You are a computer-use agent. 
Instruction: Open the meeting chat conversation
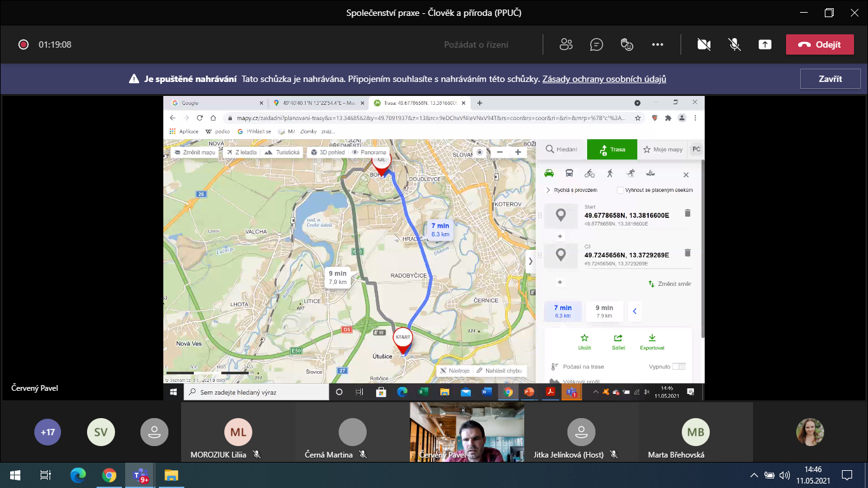tap(596, 44)
